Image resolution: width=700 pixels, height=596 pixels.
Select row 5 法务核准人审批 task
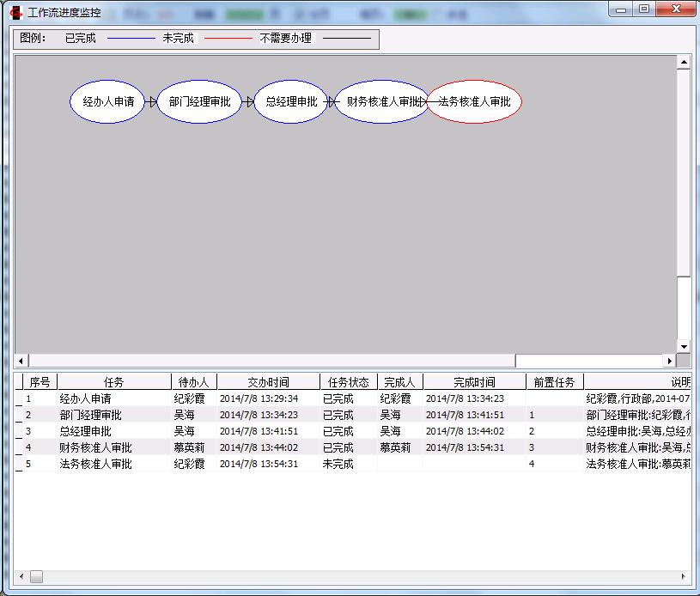95,464
